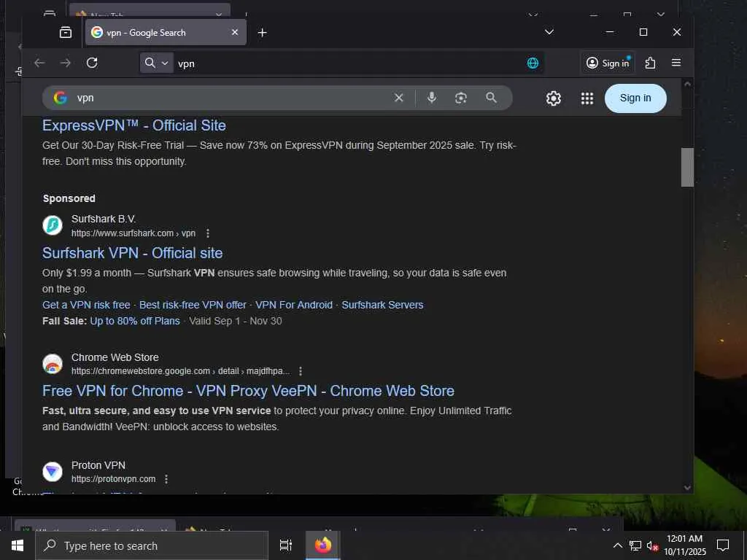Click the protonvpn.com URL text
This screenshot has width=747, height=560.
pos(113,478)
